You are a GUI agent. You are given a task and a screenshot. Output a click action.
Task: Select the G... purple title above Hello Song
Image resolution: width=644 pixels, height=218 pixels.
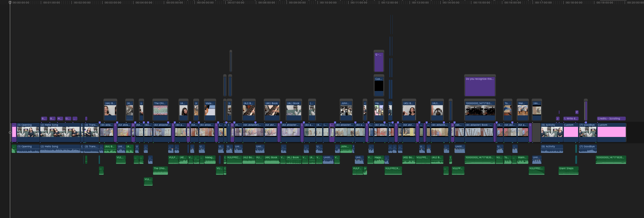point(68,118)
